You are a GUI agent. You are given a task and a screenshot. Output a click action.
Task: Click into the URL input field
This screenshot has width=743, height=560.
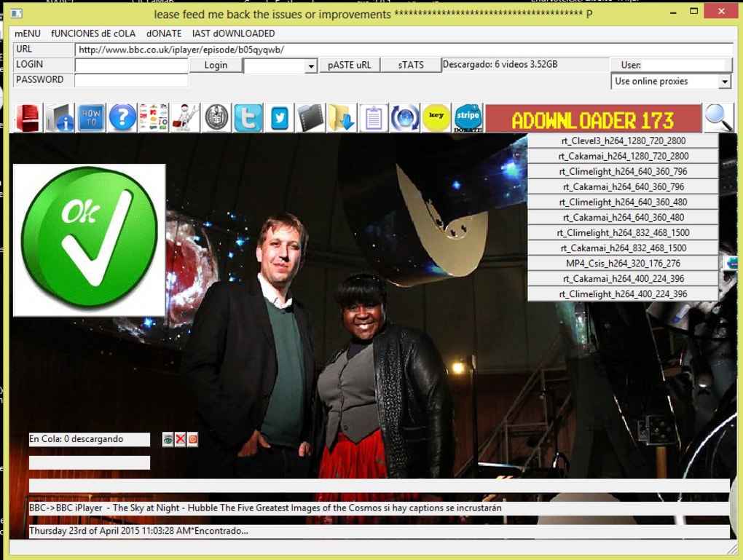point(403,50)
